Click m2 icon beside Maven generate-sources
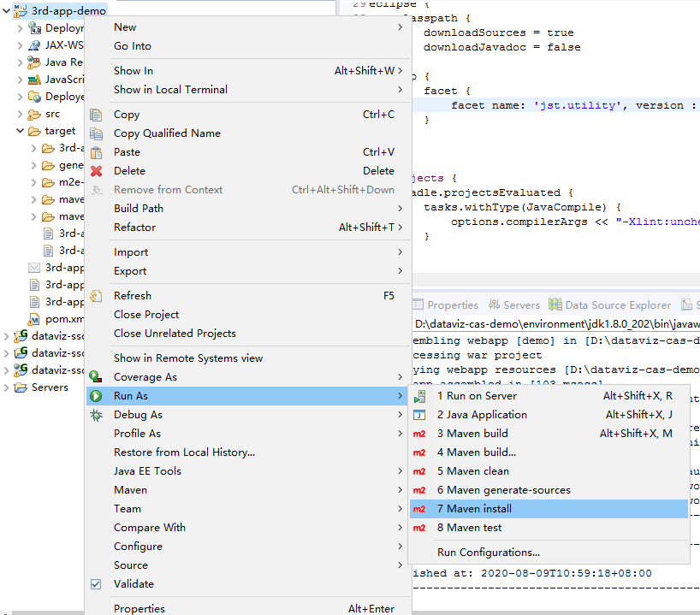 point(419,490)
